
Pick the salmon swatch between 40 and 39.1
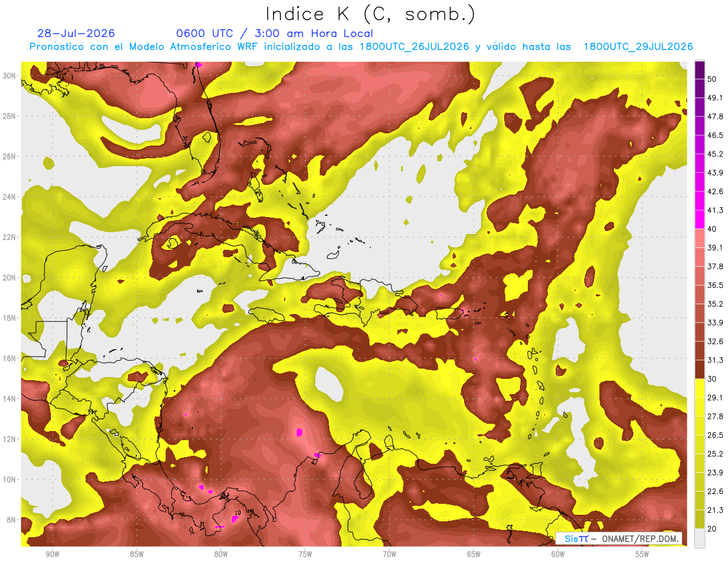pos(700,238)
